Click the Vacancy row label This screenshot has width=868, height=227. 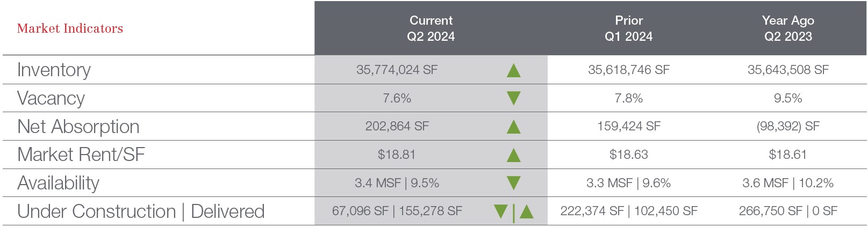click(x=51, y=98)
